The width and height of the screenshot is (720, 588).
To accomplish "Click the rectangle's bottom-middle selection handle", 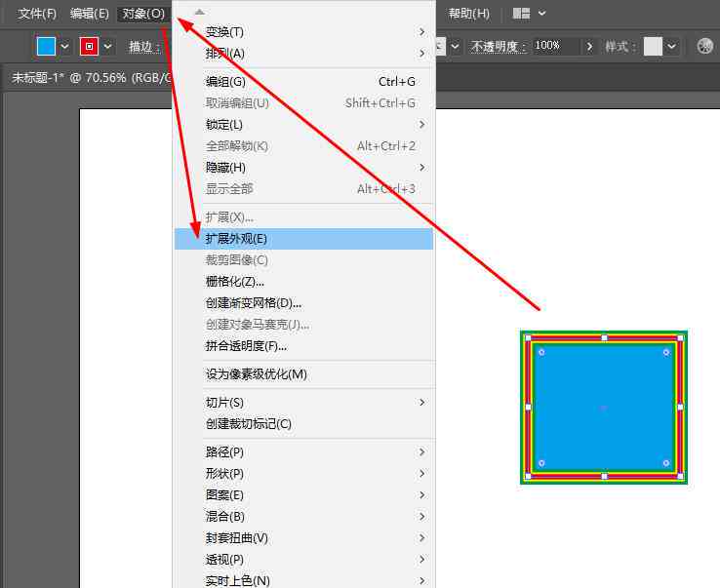I will 604,477.
